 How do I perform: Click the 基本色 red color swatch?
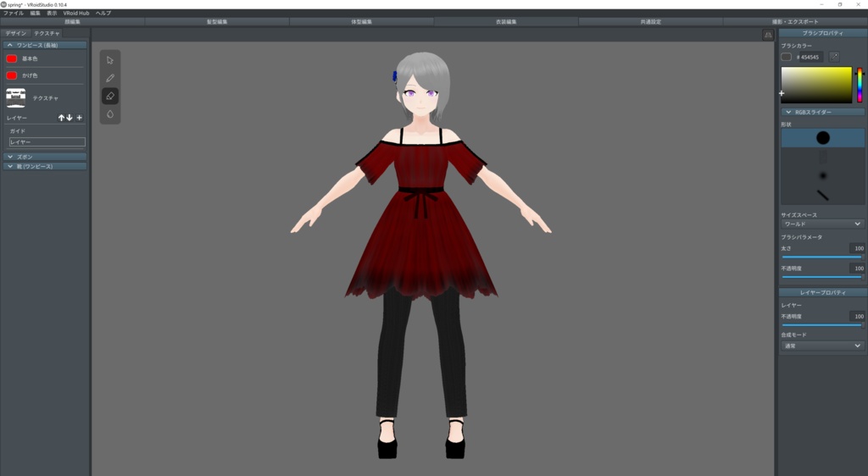pos(11,58)
